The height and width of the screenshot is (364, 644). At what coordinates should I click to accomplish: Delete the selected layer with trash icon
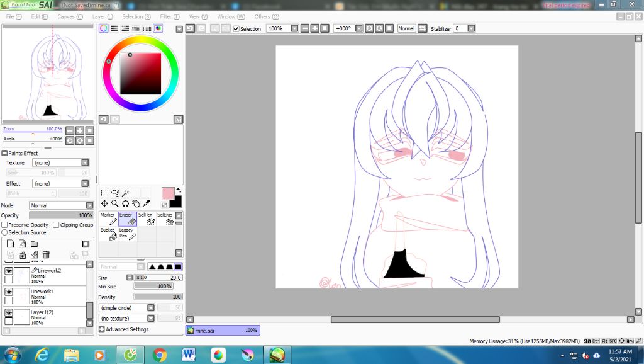pos(46,255)
